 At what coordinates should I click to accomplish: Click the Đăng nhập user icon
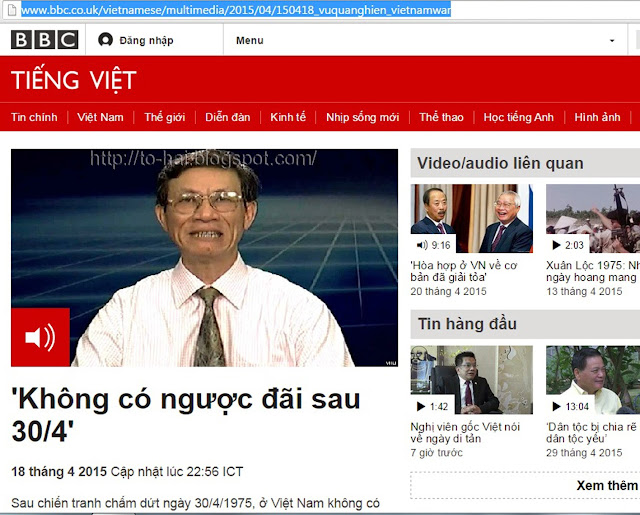pos(105,40)
